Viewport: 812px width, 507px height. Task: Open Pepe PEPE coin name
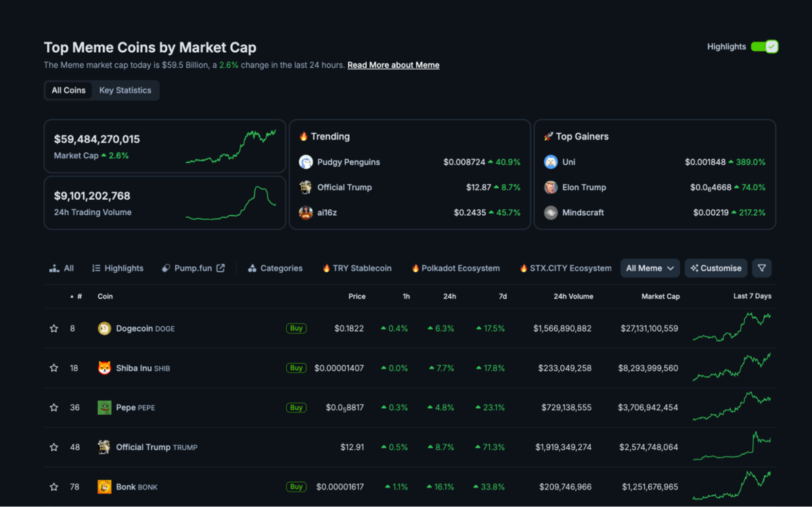pos(136,408)
